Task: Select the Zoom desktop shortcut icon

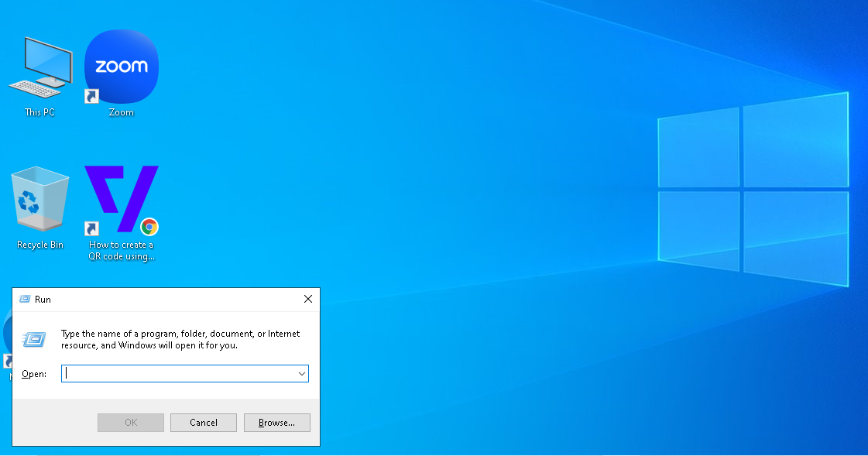Action: click(121, 67)
